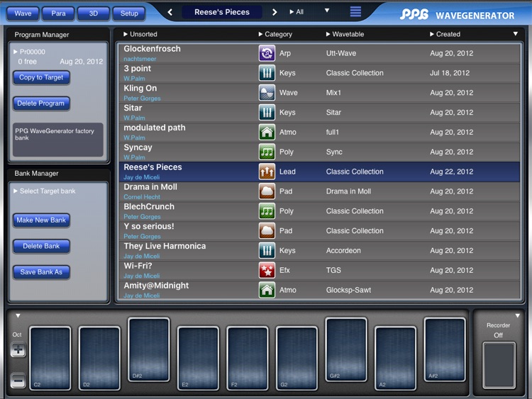532x399 pixels.
Task: Select the Amity@Midnight program name
Action: pos(156,286)
